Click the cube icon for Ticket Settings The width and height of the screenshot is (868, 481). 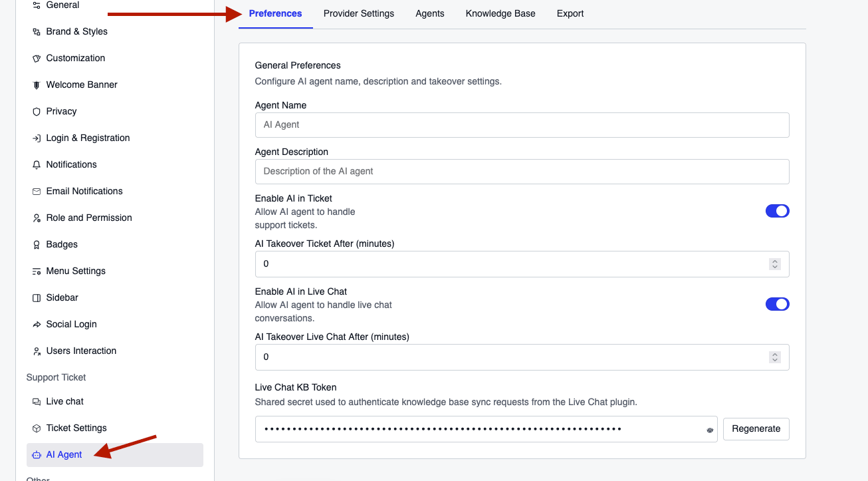tap(37, 428)
